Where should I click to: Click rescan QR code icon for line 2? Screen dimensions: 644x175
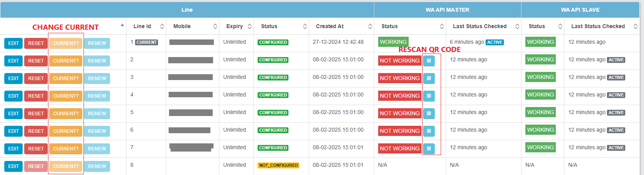tap(429, 61)
